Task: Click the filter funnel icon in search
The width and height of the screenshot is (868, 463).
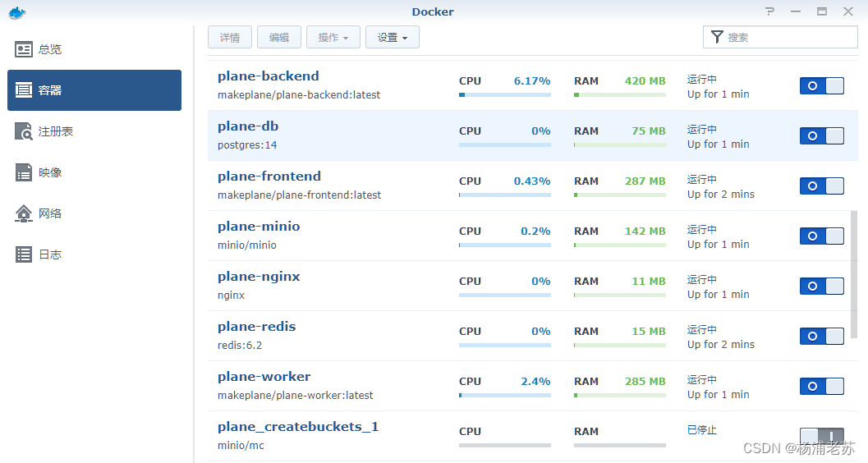Action: coord(717,37)
